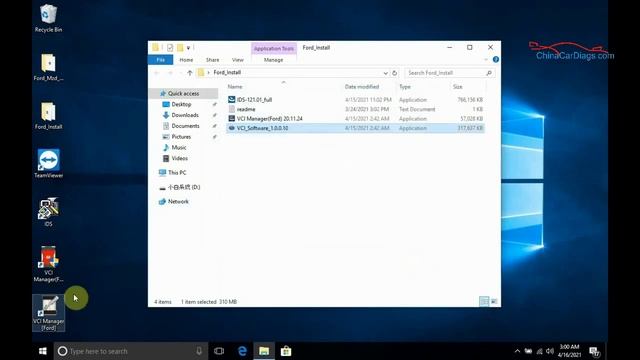Click the taskbar search microphone icon

[x=199, y=351]
